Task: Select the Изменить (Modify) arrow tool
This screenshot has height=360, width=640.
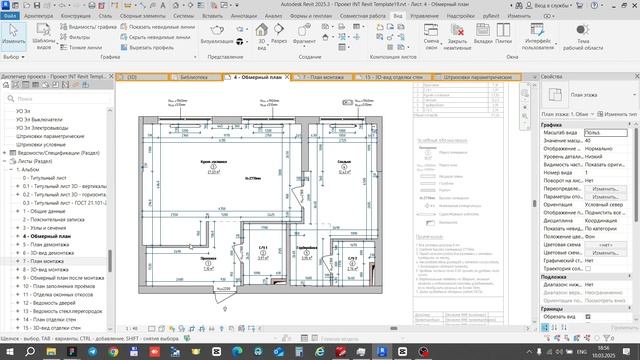Action: coord(13,35)
